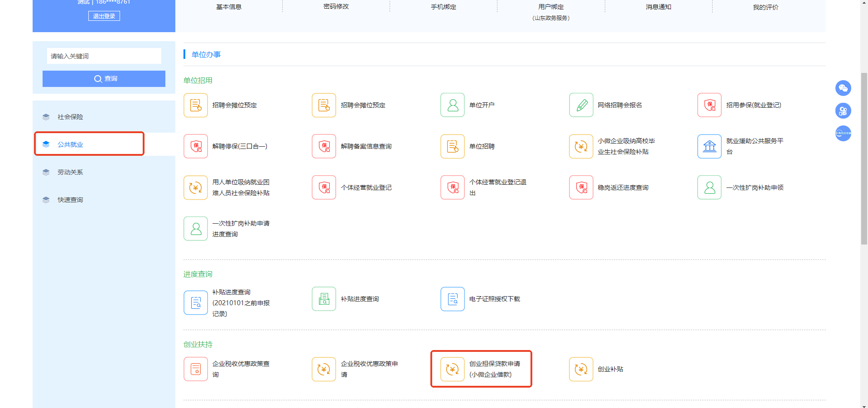Select the 就业援助公共服务平台 building icon
Screen dimensions: 868x408
coord(709,146)
